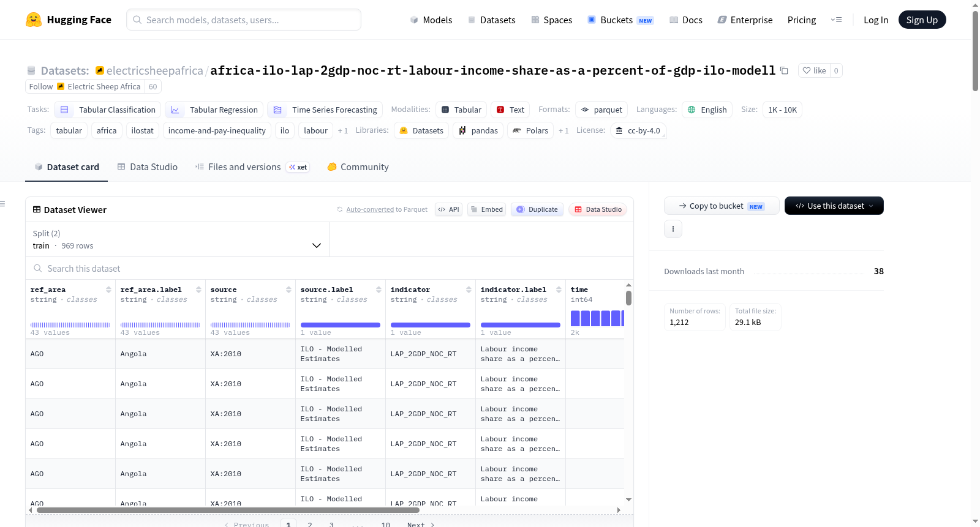Click Copy to bucket button
The height and width of the screenshot is (527, 980).
[722, 206]
